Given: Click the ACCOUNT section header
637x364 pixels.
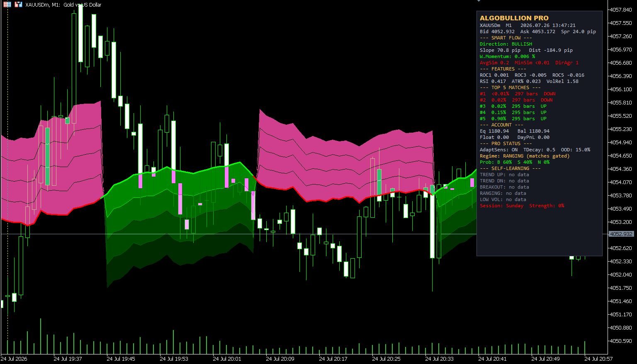Looking at the screenshot, I should [501, 125].
